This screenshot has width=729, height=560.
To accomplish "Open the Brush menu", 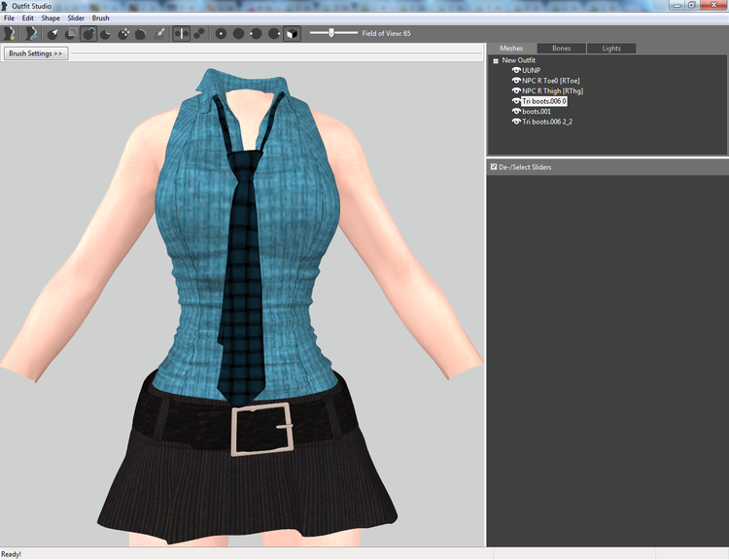I will tap(100, 18).
